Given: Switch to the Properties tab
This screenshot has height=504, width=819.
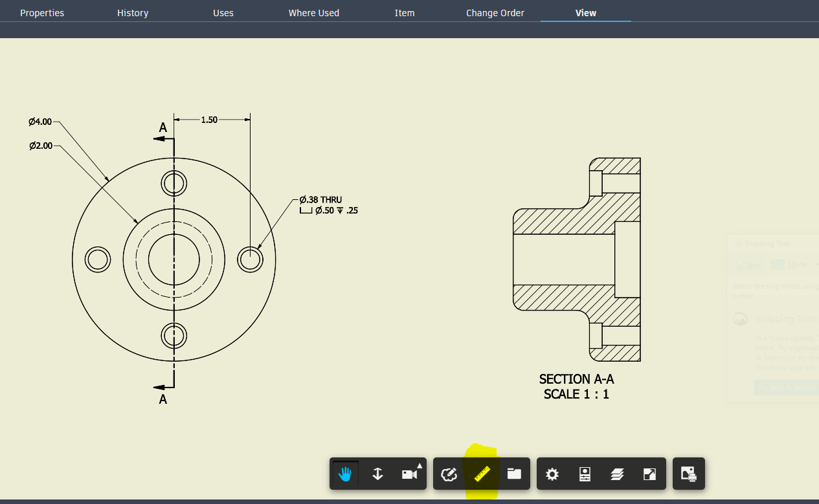Looking at the screenshot, I should coord(42,13).
